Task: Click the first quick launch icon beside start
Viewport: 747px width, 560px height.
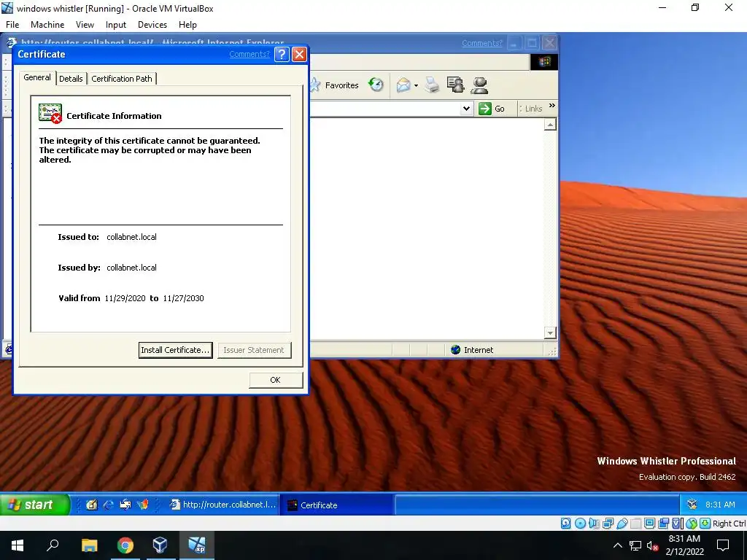Action: (x=92, y=505)
